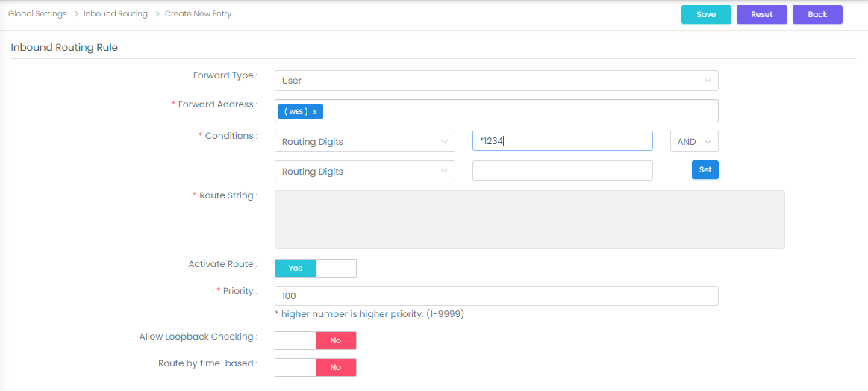Viewport: 868px width, 391px height.
Task: Open Inbound Routing breadcrumb link
Action: tap(116, 14)
